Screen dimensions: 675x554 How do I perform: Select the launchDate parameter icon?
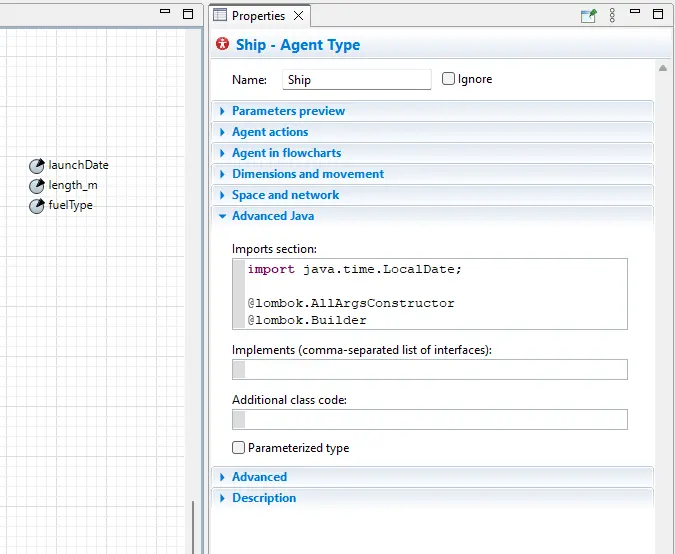tap(37, 166)
